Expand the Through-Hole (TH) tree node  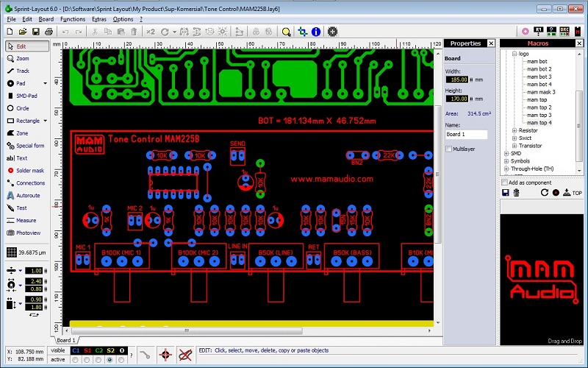[506, 169]
